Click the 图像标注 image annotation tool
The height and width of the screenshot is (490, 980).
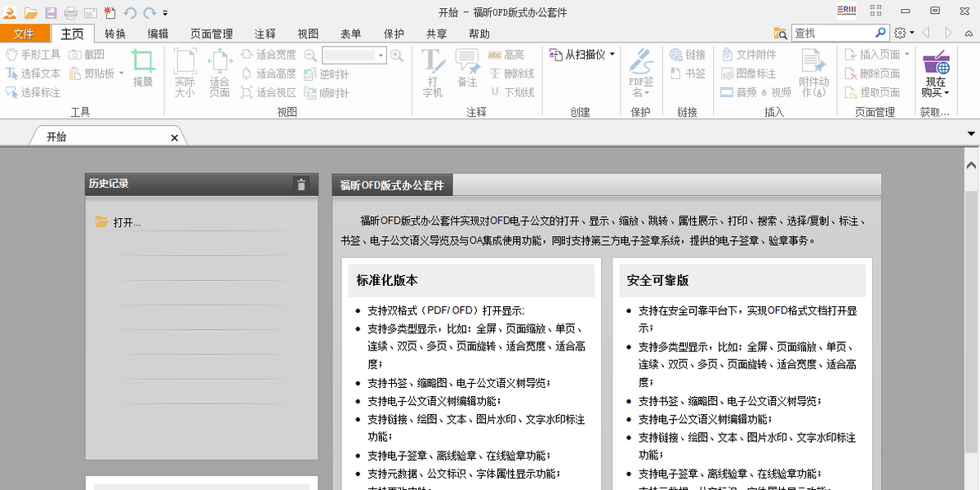pos(748,73)
